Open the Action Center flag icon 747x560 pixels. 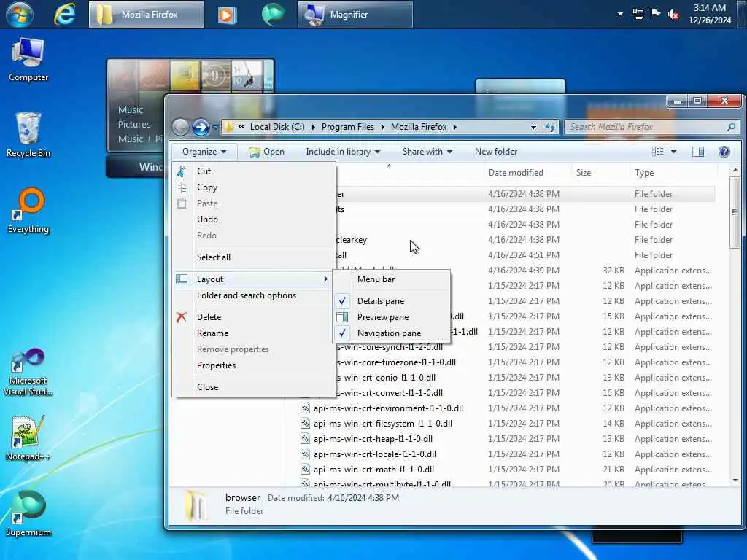point(656,14)
